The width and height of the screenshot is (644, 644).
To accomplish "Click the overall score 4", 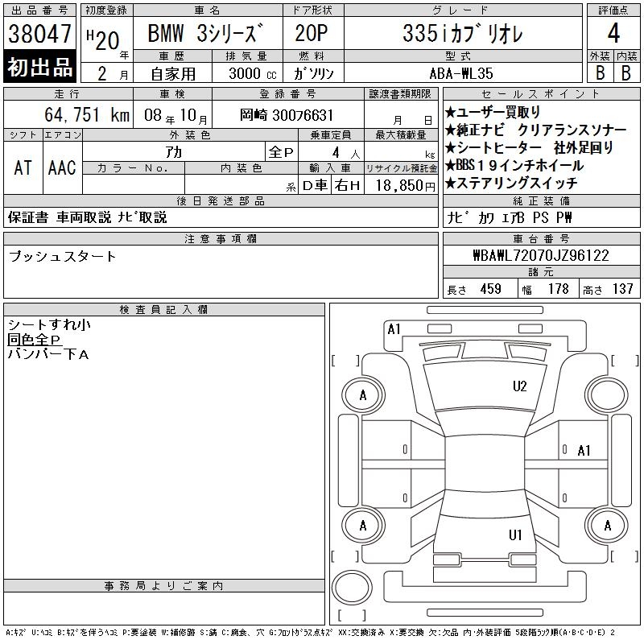I will click(x=613, y=33).
